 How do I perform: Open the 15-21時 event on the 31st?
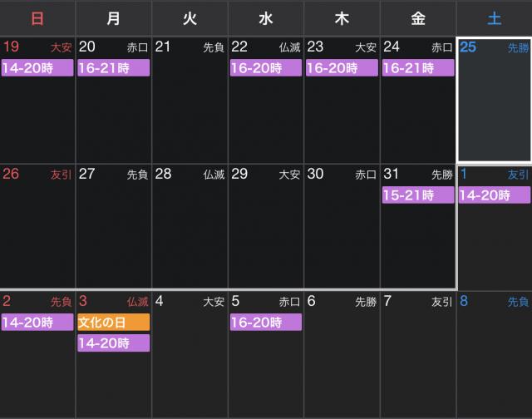[x=418, y=195]
